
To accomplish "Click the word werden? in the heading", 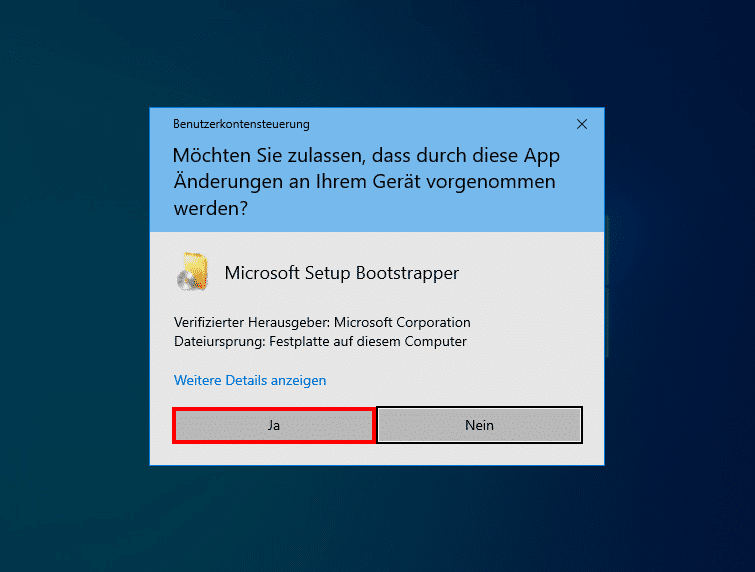I will pos(210,210).
